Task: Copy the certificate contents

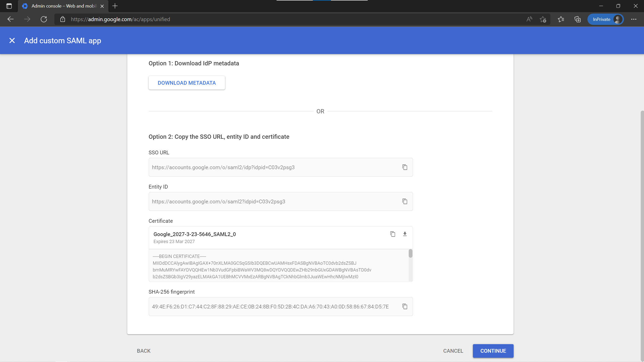Action: [393, 234]
